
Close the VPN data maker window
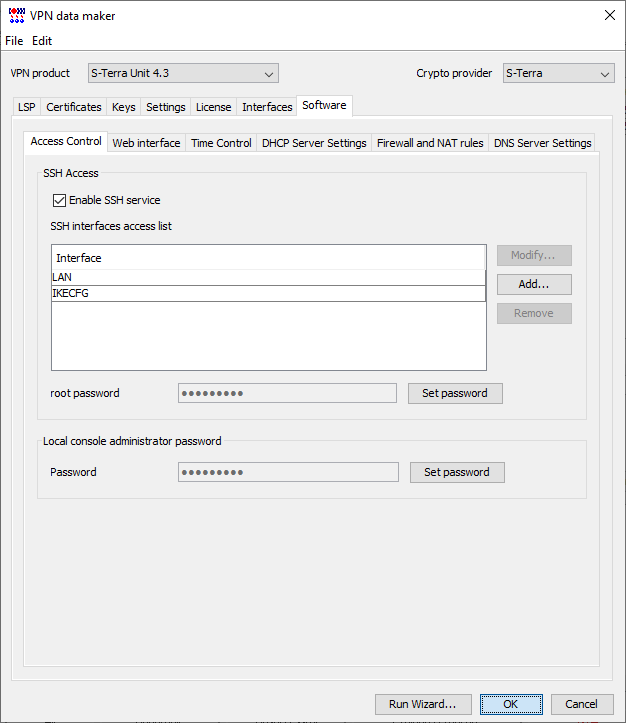609,15
